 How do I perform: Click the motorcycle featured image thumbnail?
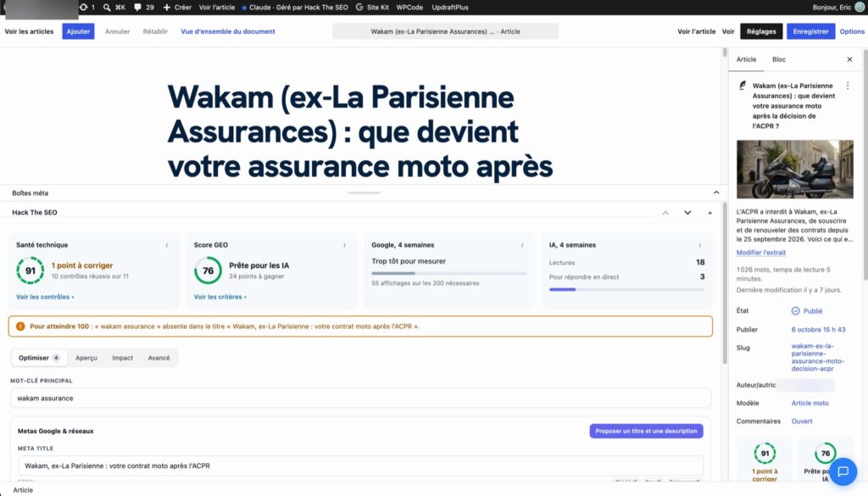click(794, 170)
